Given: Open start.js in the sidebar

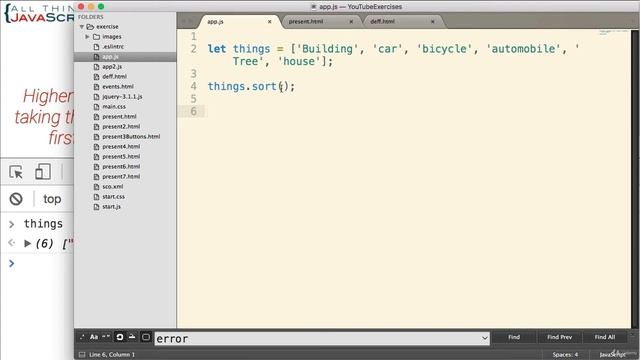Looking at the screenshot, I should tap(111, 207).
